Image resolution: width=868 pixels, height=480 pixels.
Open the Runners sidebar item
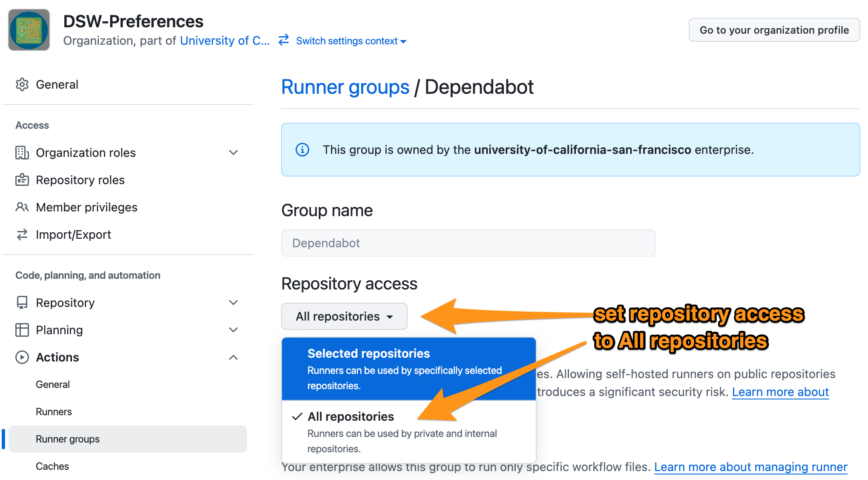pyautogui.click(x=54, y=412)
